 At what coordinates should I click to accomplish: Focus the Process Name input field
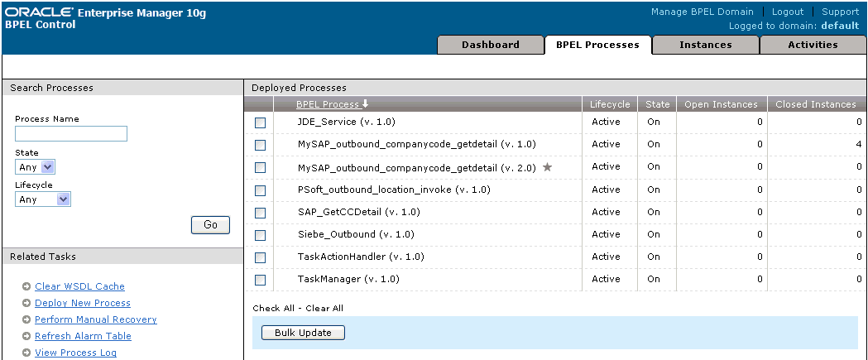tap(71, 133)
